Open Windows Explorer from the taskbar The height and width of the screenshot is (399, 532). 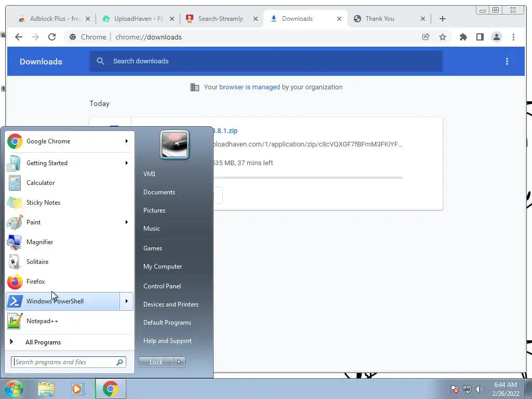point(46,389)
